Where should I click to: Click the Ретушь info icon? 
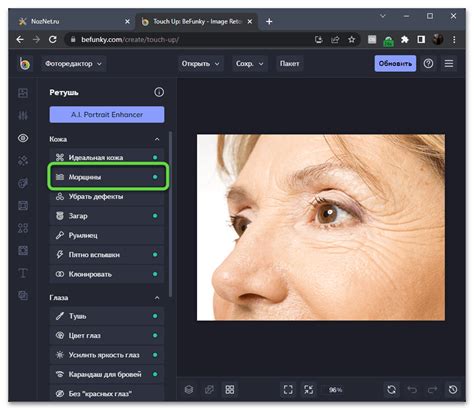(x=159, y=92)
